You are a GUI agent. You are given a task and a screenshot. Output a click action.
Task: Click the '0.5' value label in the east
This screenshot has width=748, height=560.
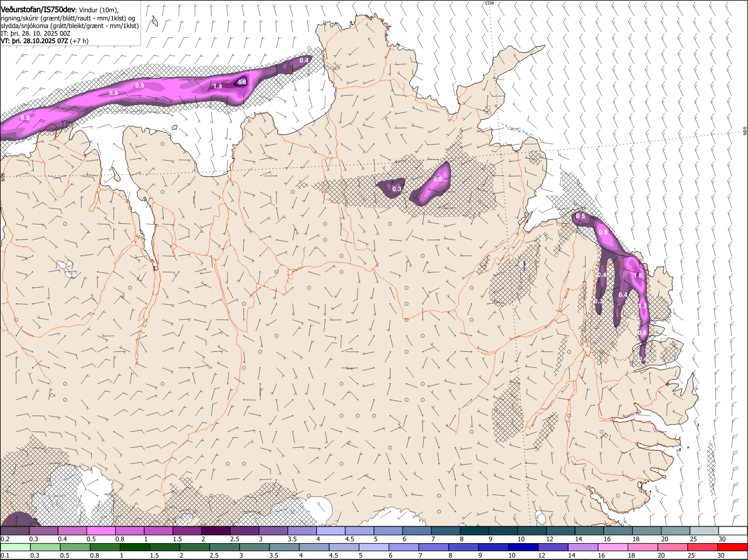click(x=580, y=216)
